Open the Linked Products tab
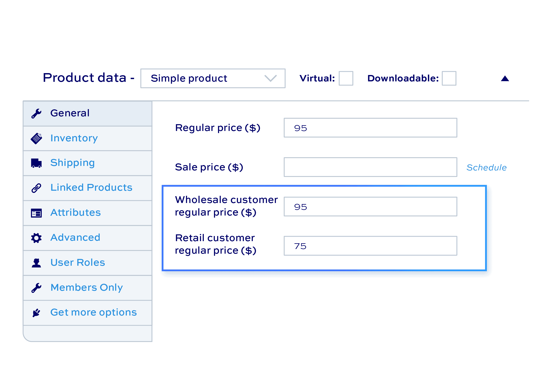Image resolution: width=552 pixels, height=392 pixels. click(87, 188)
